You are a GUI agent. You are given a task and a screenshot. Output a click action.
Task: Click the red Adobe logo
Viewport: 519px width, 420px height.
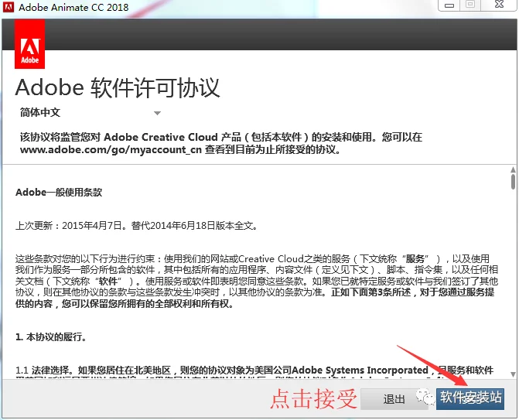(30, 43)
